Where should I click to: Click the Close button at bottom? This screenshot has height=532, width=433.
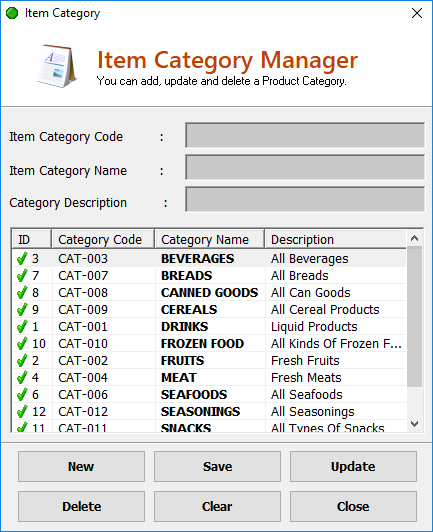point(353,507)
